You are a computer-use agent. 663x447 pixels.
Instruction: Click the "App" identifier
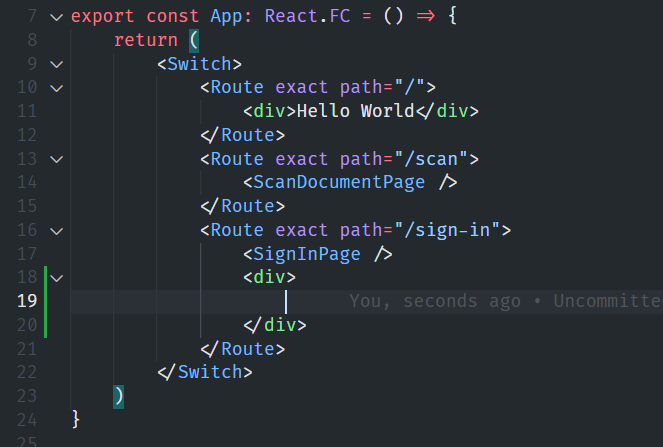[226, 17]
